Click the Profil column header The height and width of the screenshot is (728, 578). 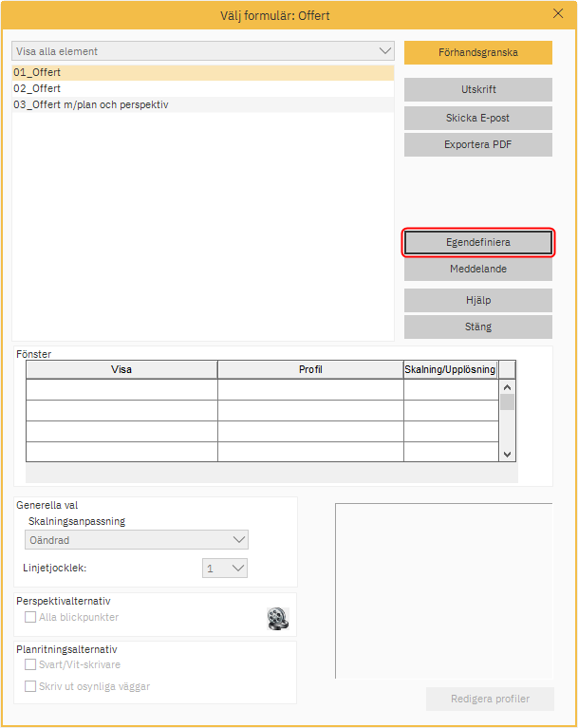pyautogui.click(x=310, y=369)
